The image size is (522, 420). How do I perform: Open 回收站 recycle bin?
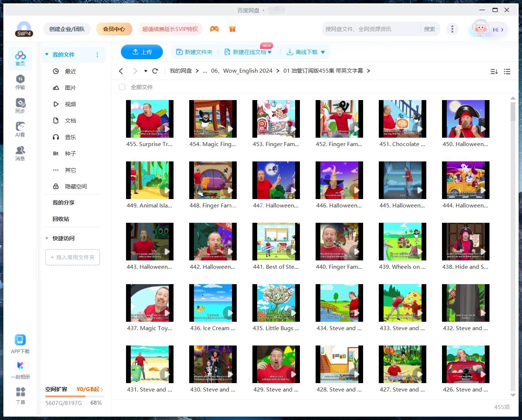point(61,219)
